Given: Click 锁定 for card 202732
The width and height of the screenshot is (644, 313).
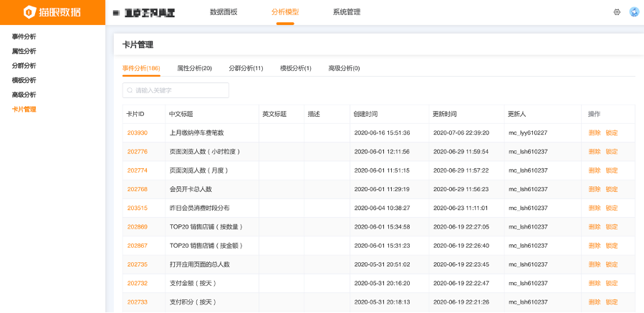Looking at the screenshot, I should pyautogui.click(x=612, y=284).
